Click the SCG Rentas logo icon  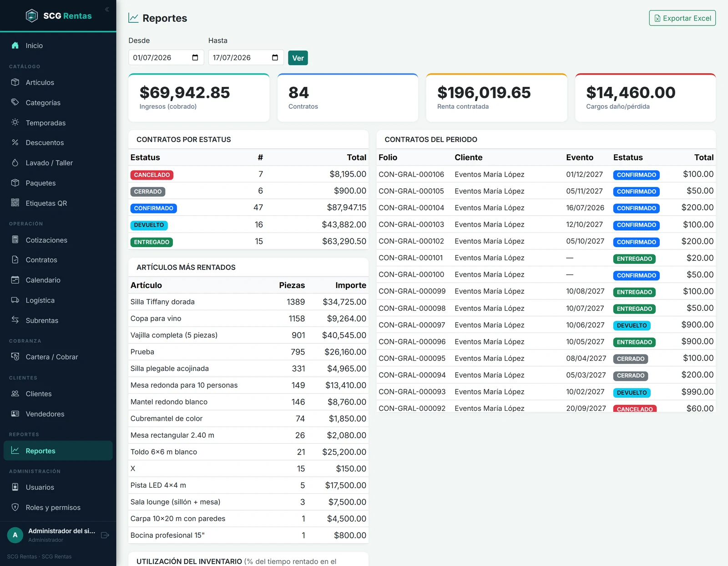[x=32, y=16]
